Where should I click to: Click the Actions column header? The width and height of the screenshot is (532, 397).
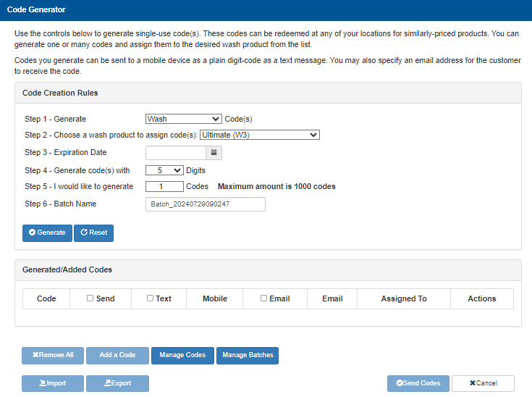coord(482,298)
